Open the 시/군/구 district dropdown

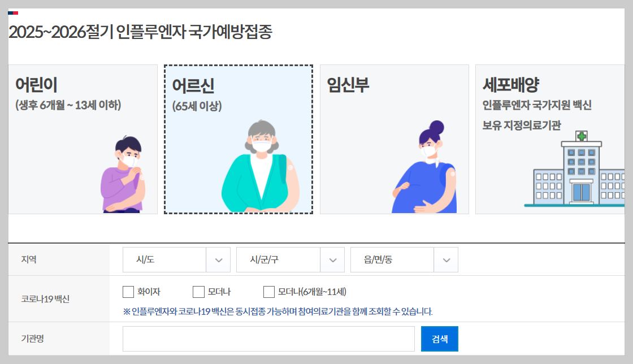[291, 260]
